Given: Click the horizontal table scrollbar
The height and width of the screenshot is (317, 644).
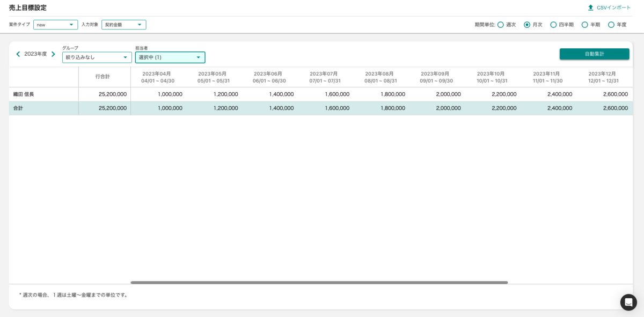Looking at the screenshot, I should 319,282.
